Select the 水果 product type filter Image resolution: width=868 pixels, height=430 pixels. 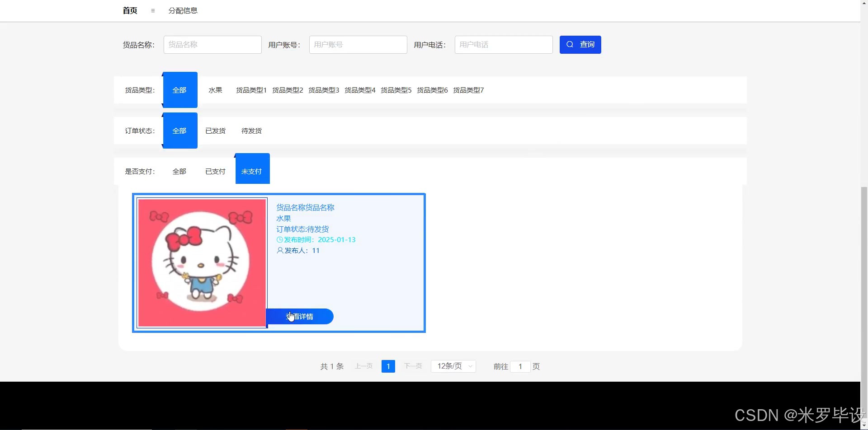pyautogui.click(x=215, y=90)
